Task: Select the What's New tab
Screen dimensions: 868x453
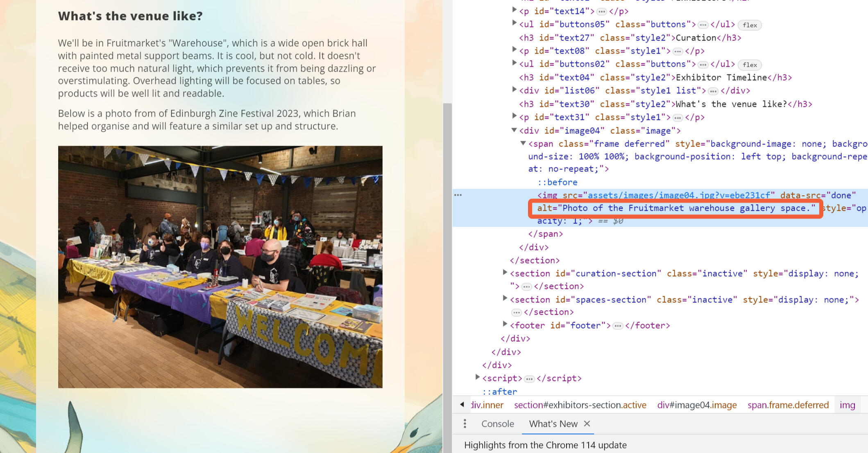Action: point(553,424)
